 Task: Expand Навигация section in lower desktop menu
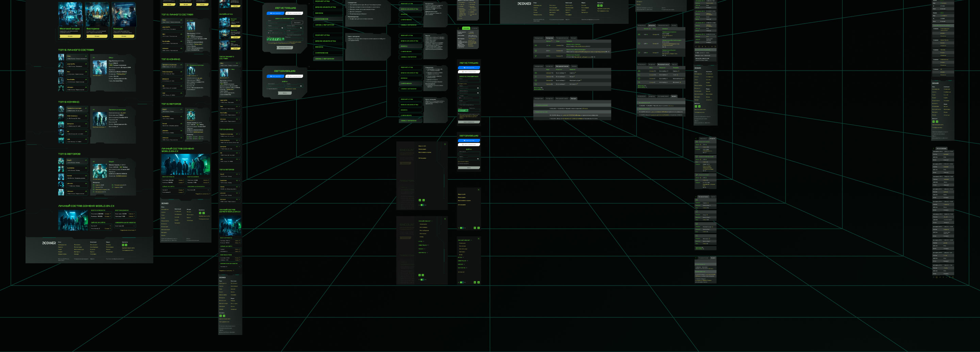pyautogui.click(x=423, y=245)
